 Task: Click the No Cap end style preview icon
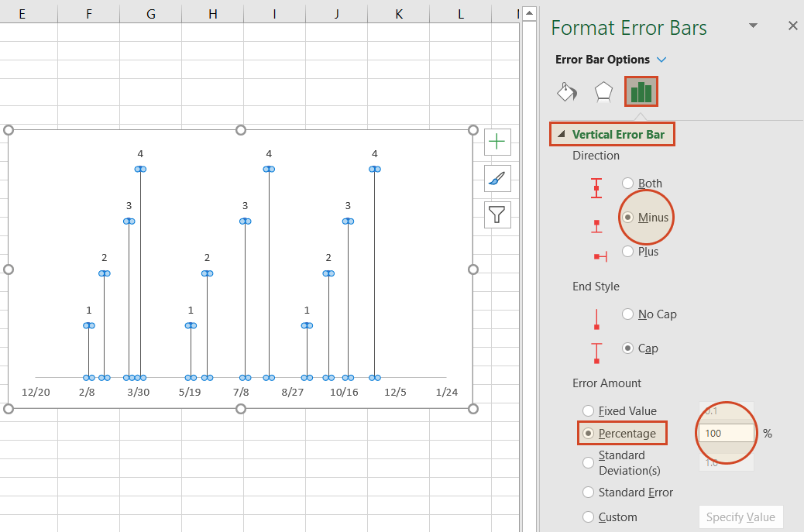597,318
